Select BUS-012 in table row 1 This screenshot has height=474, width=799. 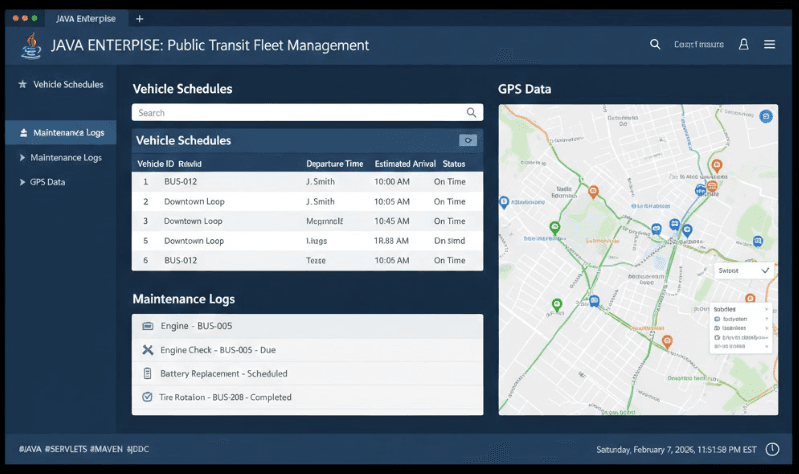click(x=180, y=181)
